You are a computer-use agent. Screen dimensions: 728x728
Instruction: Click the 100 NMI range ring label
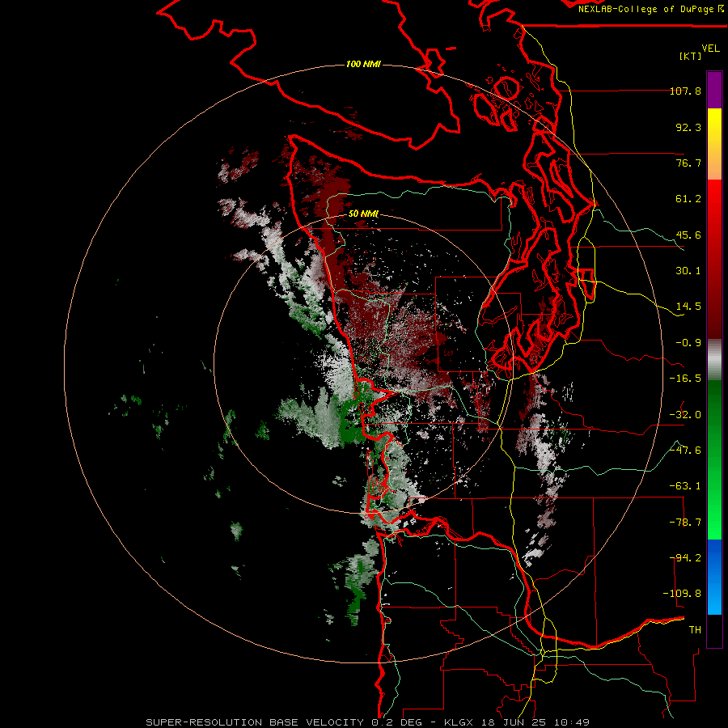(363, 64)
